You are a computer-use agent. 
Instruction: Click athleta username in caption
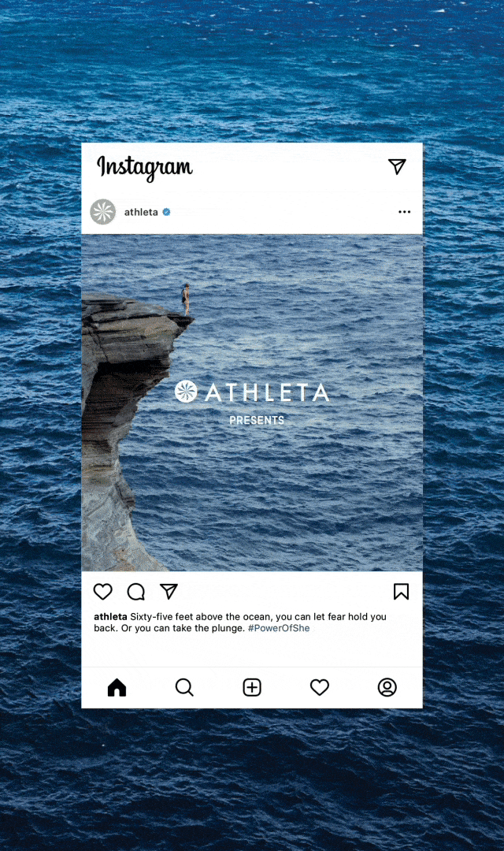[x=110, y=616]
